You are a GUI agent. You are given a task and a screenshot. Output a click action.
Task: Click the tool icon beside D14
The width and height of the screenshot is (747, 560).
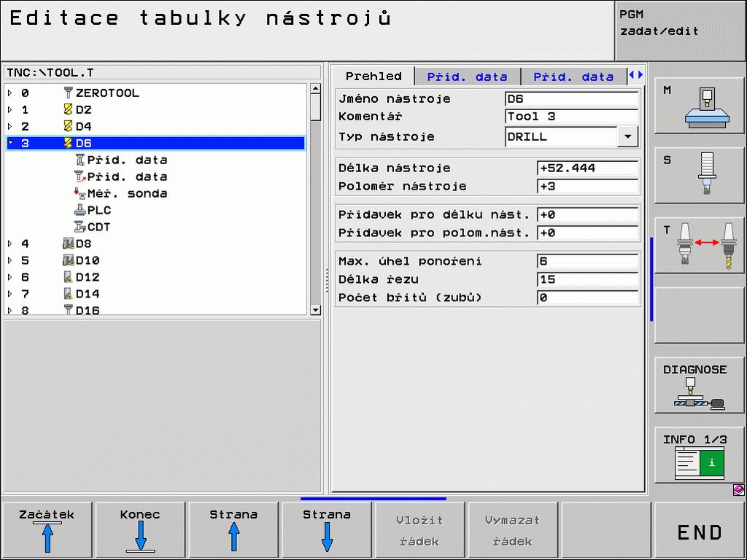tap(68, 294)
